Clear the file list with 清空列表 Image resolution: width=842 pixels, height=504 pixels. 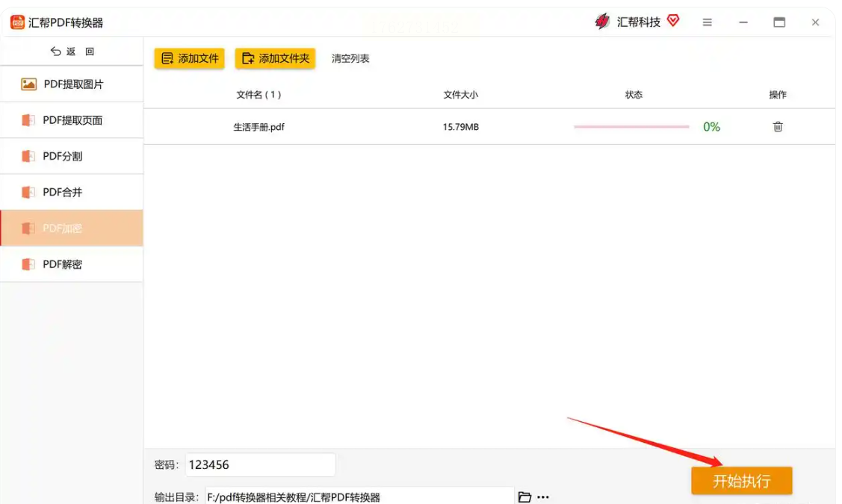(350, 58)
